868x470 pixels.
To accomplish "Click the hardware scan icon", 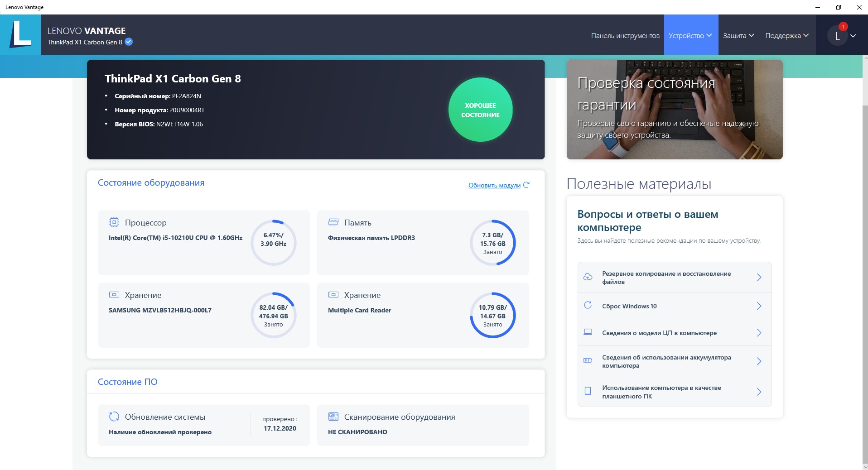I will pyautogui.click(x=333, y=417).
